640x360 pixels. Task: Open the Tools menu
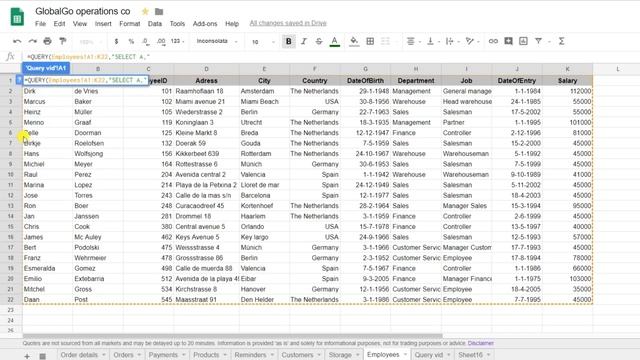point(177,24)
